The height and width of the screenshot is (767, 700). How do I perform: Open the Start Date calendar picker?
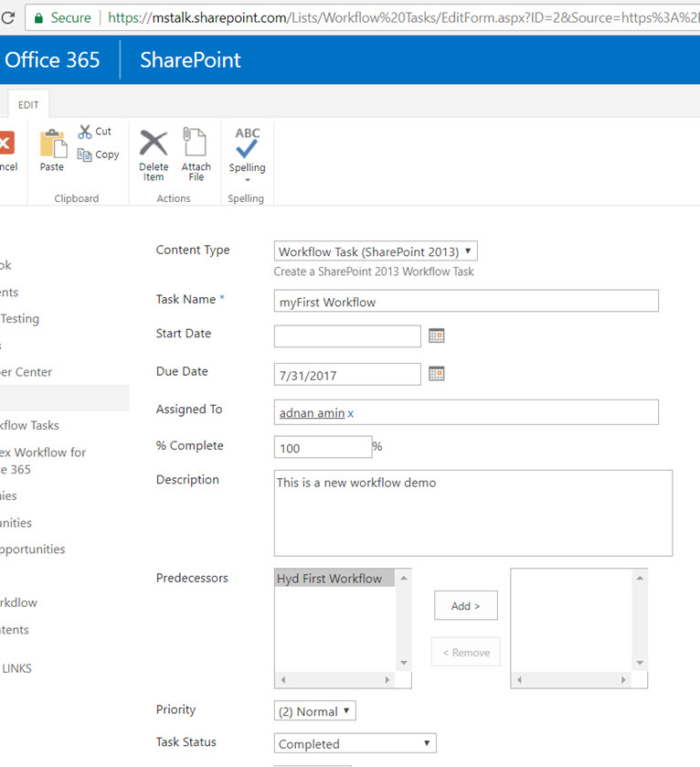pyautogui.click(x=437, y=336)
